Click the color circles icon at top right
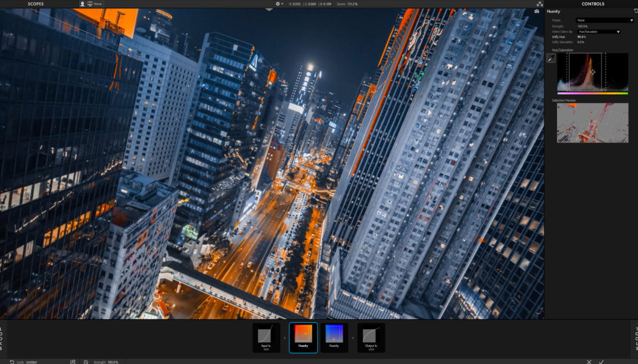Screen dimensions: 638x364 pos(539,4)
